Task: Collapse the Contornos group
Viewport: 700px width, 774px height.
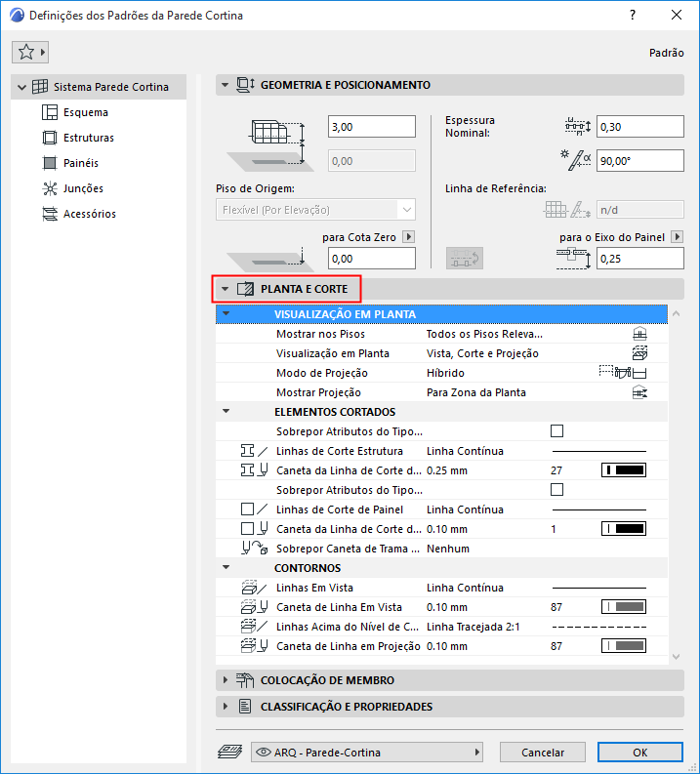Action: coord(226,568)
